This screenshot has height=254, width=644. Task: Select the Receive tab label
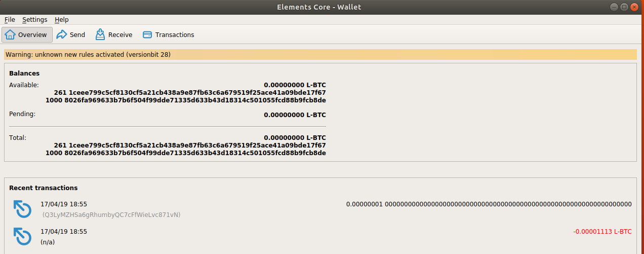tap(120, 35)
